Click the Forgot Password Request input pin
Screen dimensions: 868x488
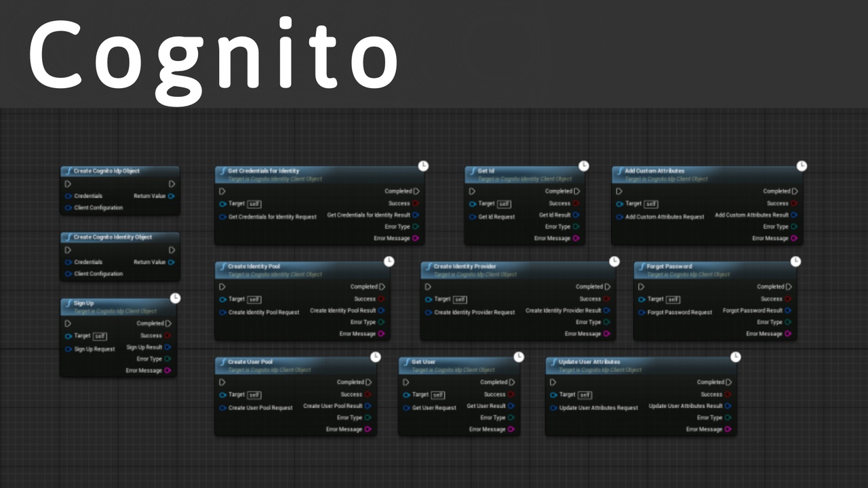coord(642,312)
